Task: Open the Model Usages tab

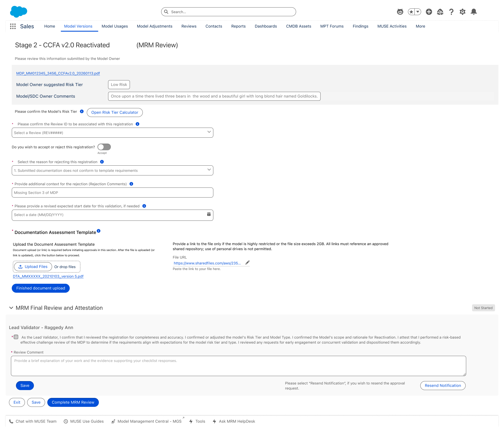Action: pyautogui.click(x=115, y=26)
